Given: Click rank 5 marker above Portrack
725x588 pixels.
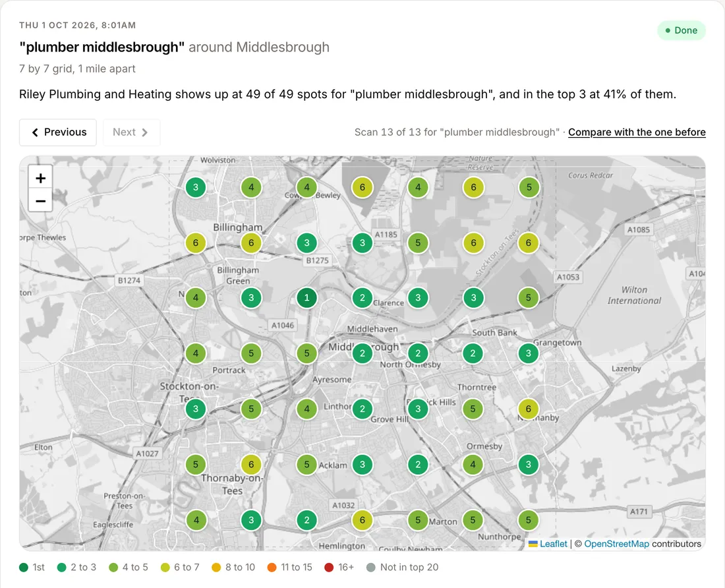Looking at the screenshot, I should (x=251, y=353).
